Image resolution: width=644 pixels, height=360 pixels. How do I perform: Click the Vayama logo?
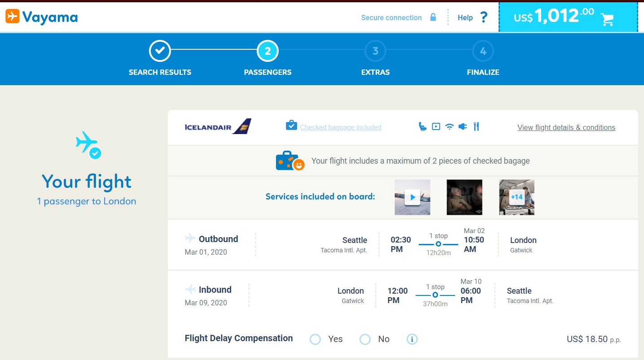click(42, 17)
